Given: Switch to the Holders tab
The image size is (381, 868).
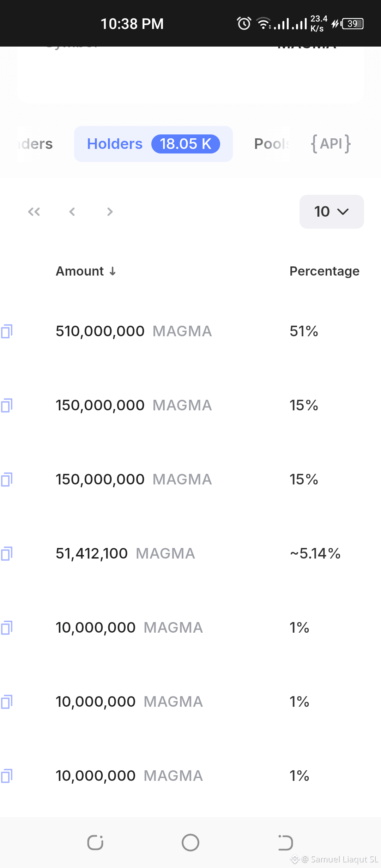Looking at the screenshot, I should (153, 144).
